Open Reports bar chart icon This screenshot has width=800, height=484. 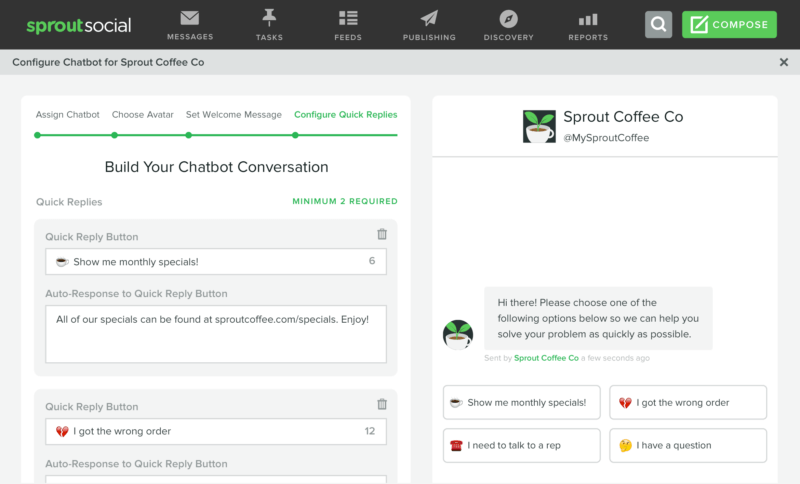[x=588, y=19]
